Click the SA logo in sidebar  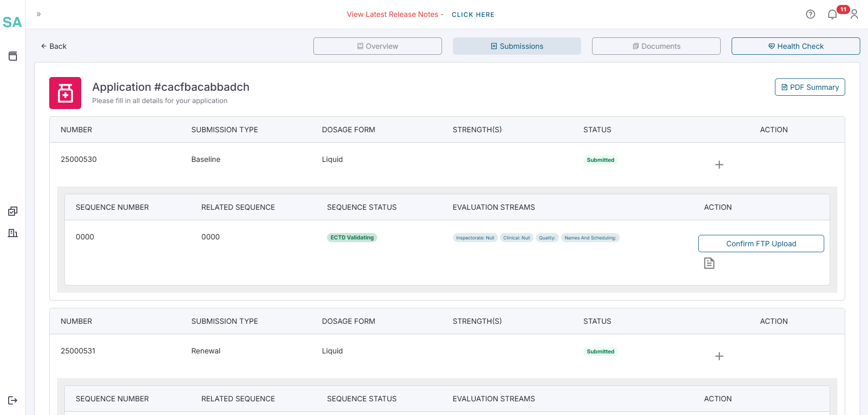[x=12, y=22]
